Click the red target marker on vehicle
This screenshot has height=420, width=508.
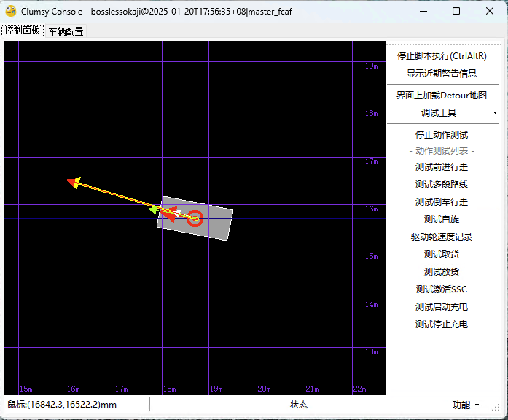pos(195,218)
